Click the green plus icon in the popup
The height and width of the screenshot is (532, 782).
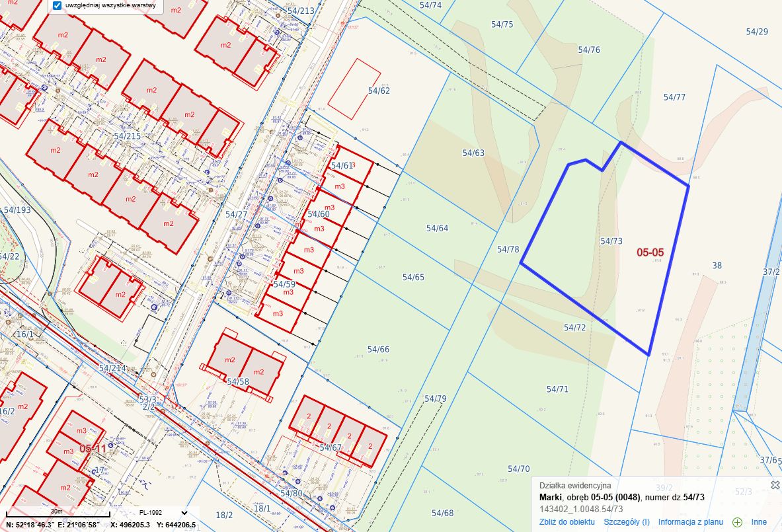[737, 522]
